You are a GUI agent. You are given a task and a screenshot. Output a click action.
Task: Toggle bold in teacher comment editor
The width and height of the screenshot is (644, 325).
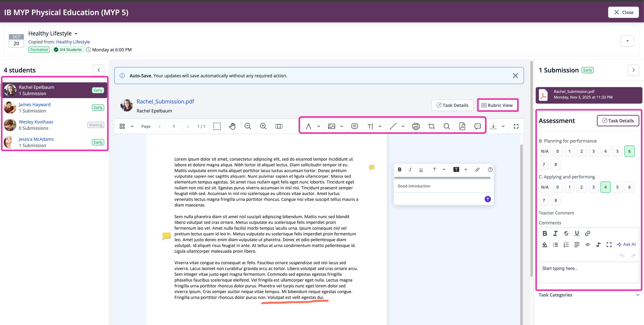tap(545, 233)
